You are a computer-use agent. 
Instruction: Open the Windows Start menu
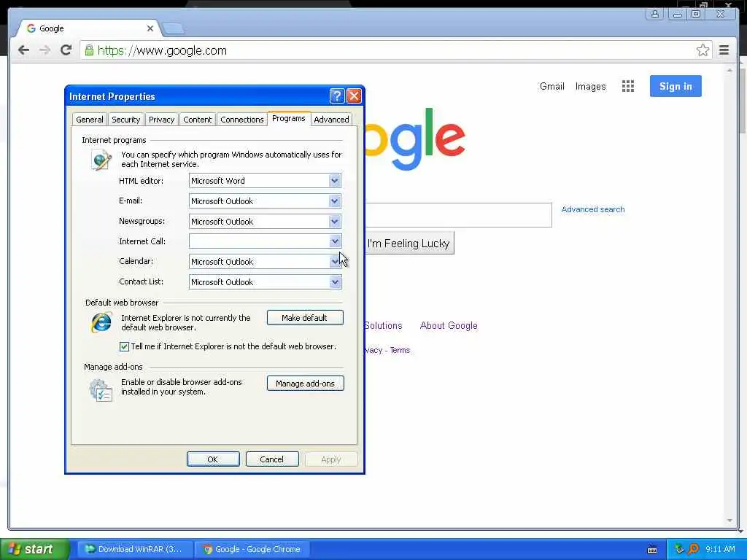(35, 549)
